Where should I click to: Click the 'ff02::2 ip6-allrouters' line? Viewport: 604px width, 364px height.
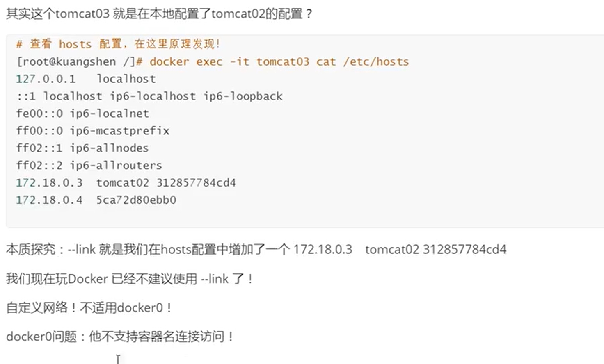[89, 165]
